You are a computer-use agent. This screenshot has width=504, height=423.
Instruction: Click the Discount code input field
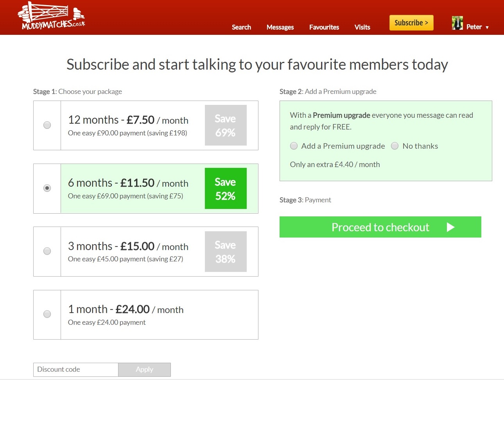pos(76,369)
